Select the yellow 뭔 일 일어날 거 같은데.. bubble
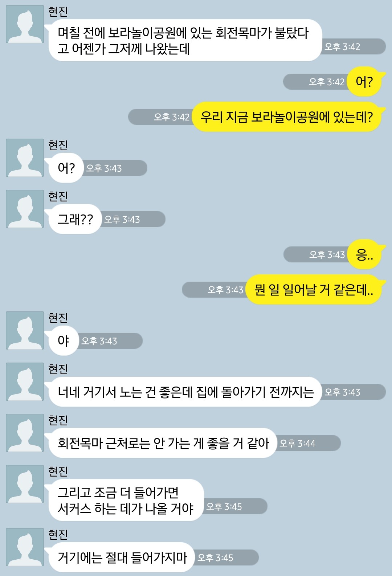Image resolution: width=392 pixels, height=576 pixels. click(x=314, y=290)
